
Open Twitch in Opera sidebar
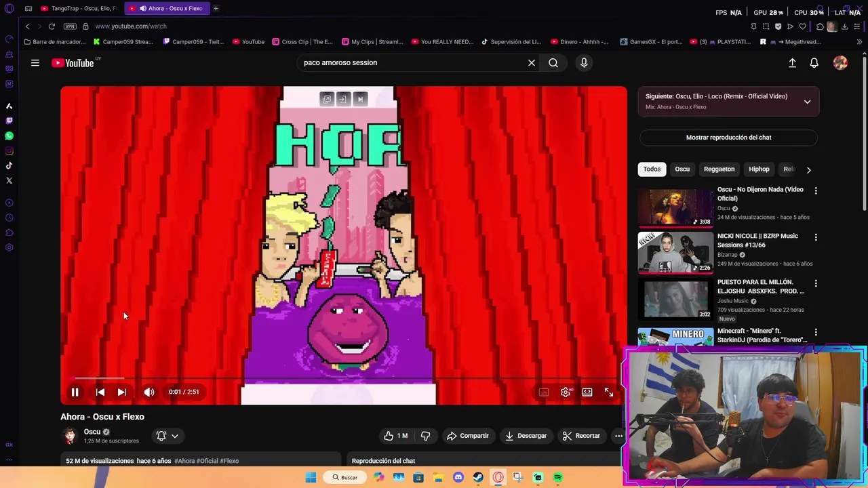[x=9, y=121]
